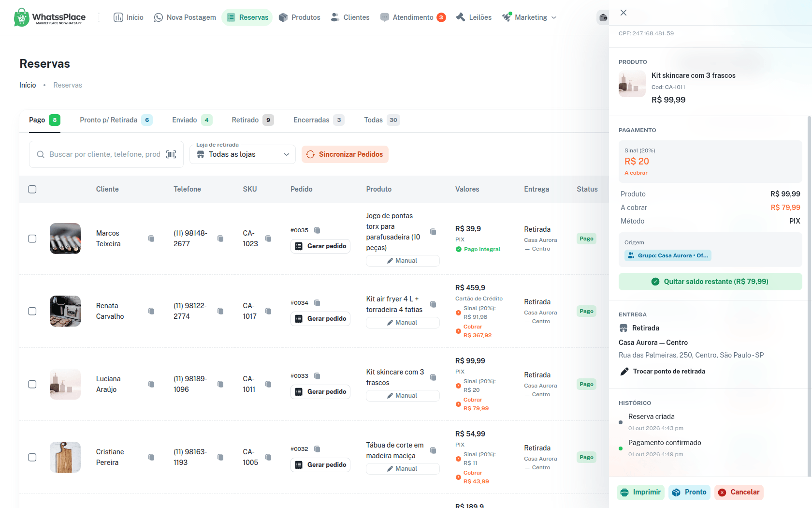The height and width of the screenshot is (508, 812).
Task: Open the Encerradas tab
Action: tap(319, 120)
